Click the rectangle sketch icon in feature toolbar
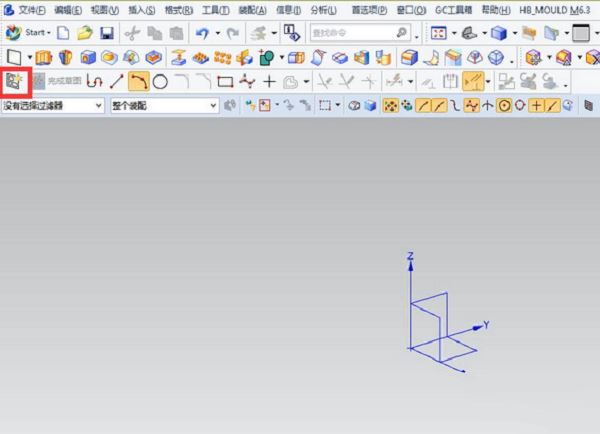This screenshot has width=600, height=434. click(x=14, y=57)
